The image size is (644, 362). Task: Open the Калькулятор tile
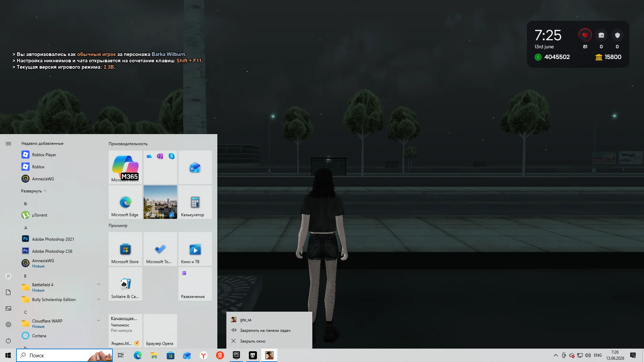(x=195, y=202)
